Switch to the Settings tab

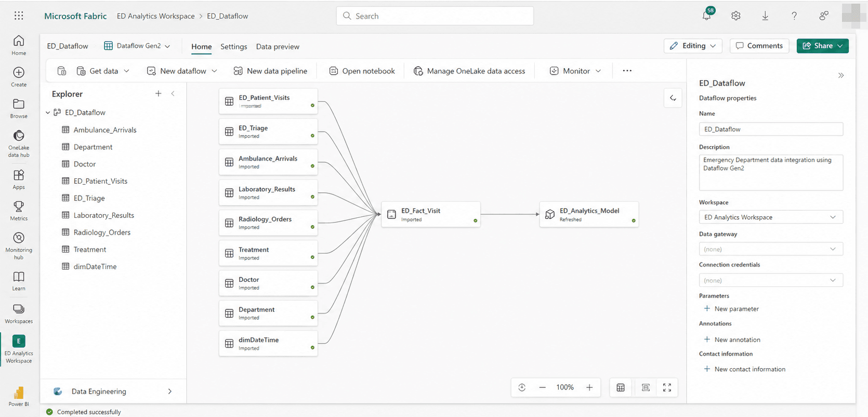click(234, 47)
